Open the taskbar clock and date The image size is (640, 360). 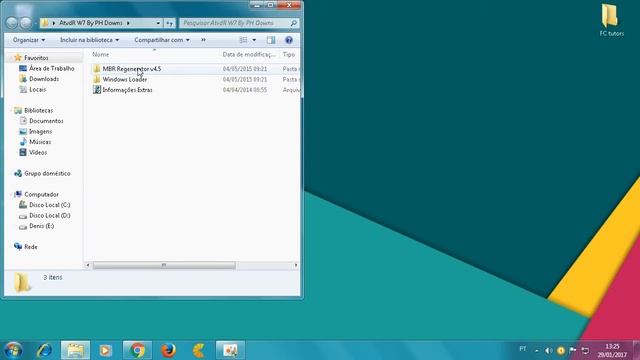click(x=612, y=351)
